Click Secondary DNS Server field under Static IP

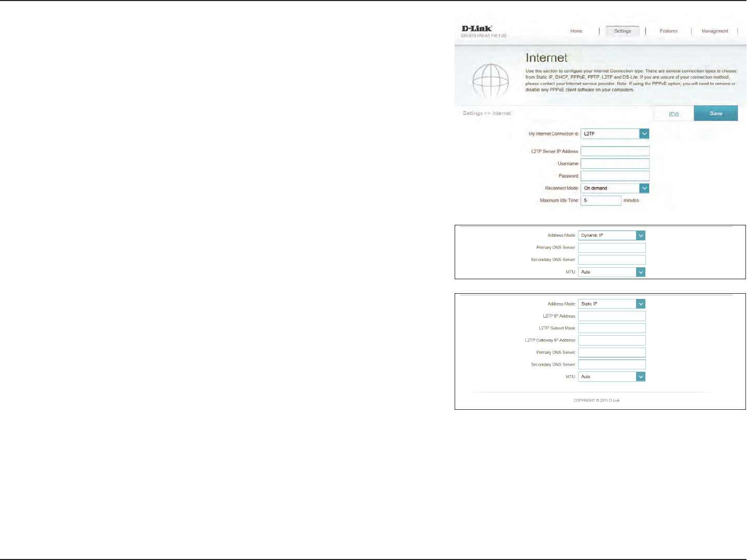click(612, 365)
